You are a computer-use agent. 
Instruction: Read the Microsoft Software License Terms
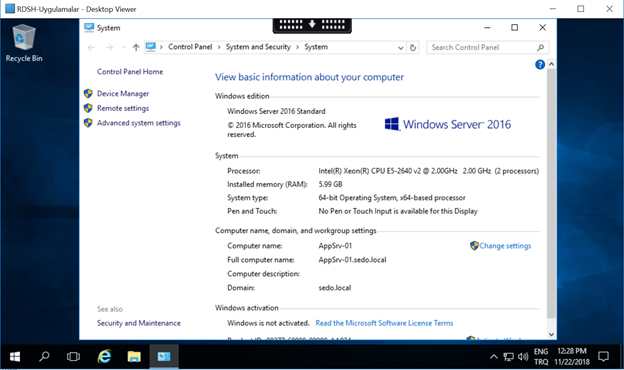point(384,323)
